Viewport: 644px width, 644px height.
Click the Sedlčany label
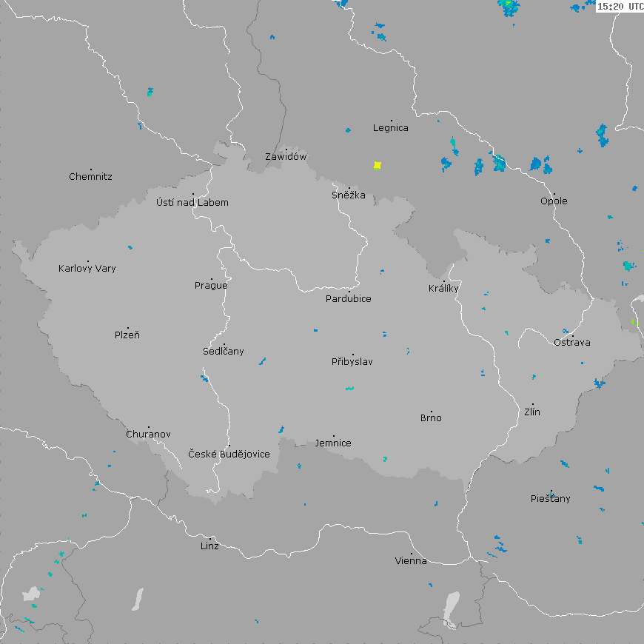[224, 351]
